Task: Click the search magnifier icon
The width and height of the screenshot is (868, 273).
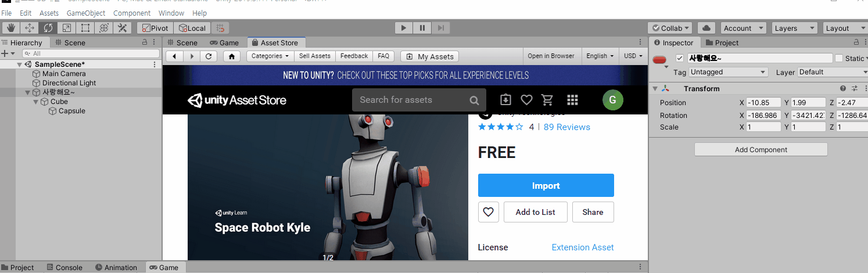Action: [x=475, y=100]
